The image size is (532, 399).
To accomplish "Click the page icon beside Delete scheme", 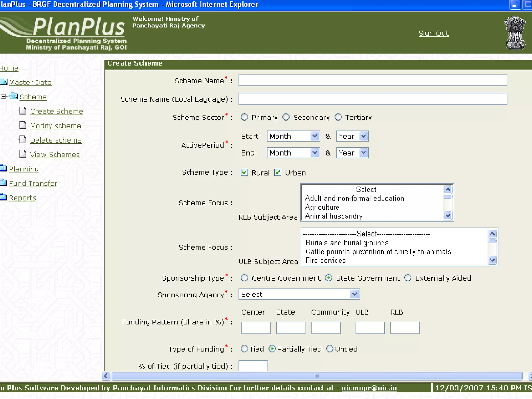I will coord(23,140).
